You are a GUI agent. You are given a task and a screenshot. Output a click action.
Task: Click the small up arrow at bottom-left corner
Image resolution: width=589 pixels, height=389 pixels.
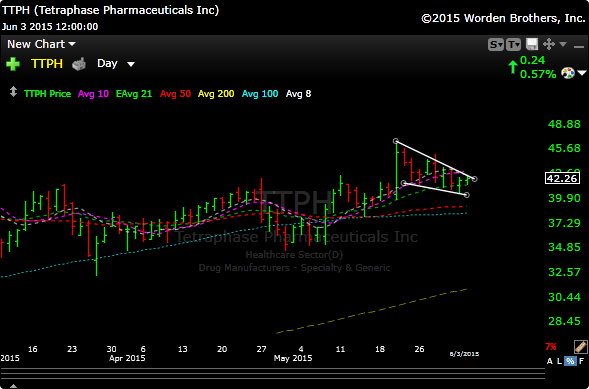click(13, 386)
